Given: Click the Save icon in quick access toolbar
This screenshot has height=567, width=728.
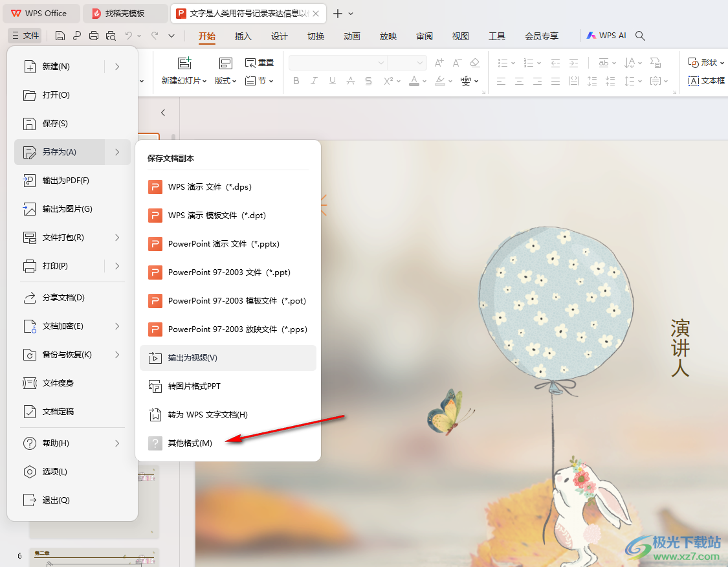Looking at the screenshot, I should tap(60, 36).
